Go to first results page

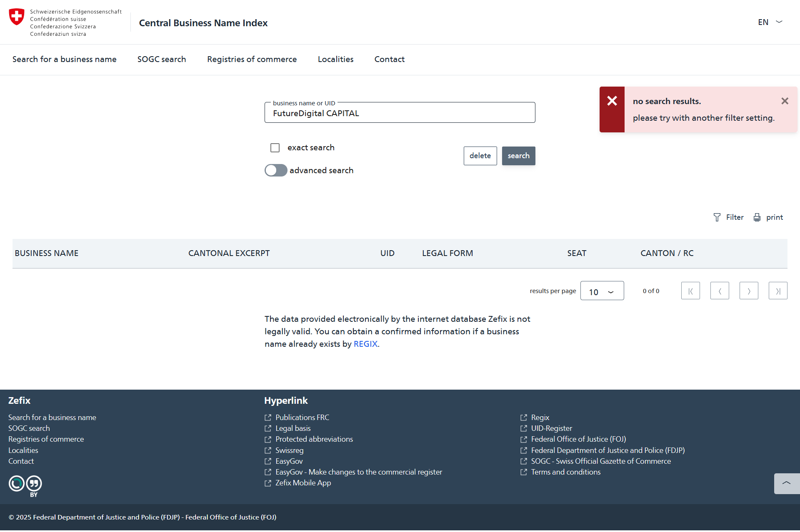point(690,291)
